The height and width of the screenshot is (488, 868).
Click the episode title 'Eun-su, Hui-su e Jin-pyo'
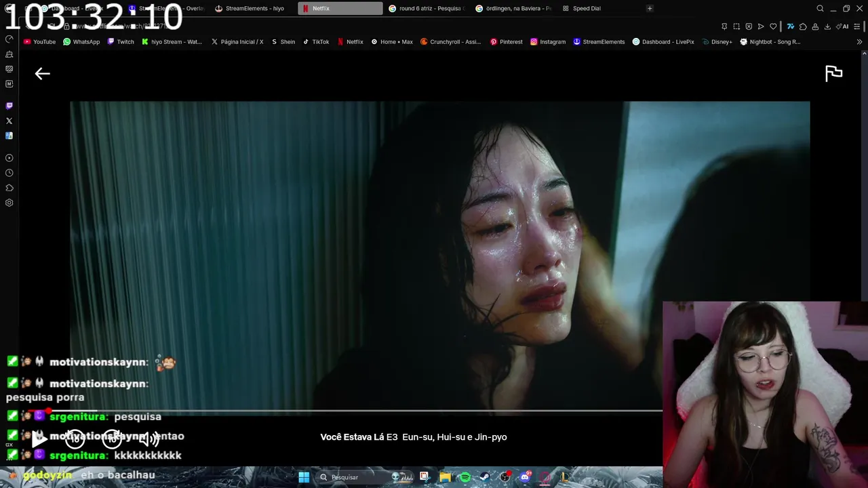(454, 437)
